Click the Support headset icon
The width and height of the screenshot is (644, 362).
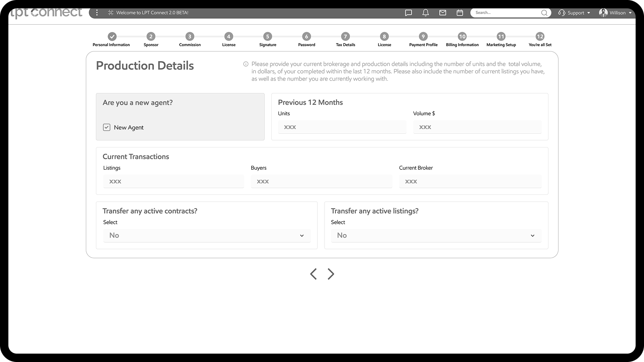tap(562, 13)
